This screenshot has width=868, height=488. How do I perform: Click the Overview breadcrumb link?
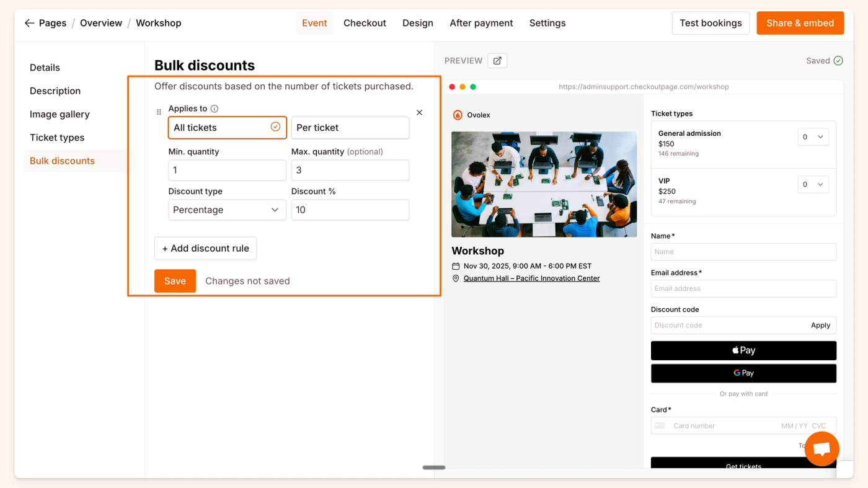101,23
